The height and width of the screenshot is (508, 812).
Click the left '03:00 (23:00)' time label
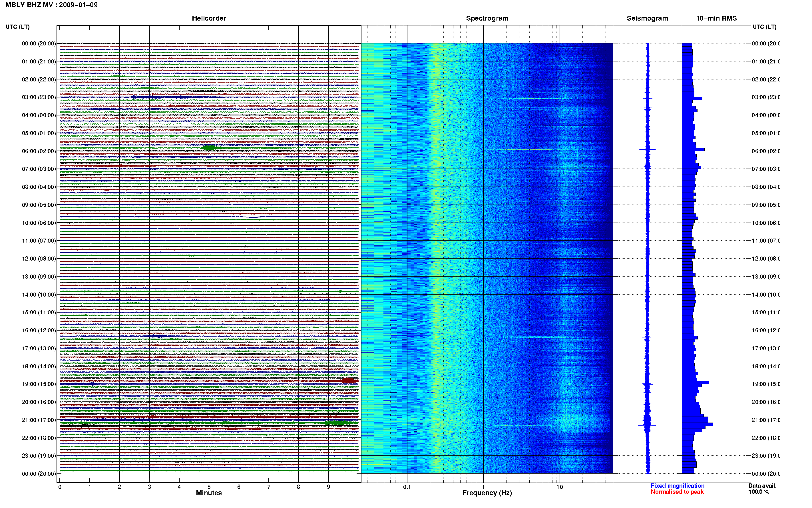coord(39,97)
